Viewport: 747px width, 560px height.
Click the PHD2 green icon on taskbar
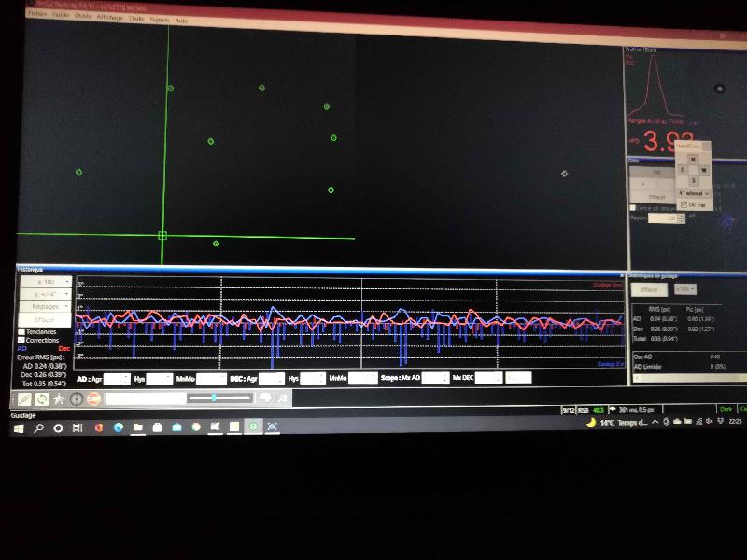pos(253,427)
